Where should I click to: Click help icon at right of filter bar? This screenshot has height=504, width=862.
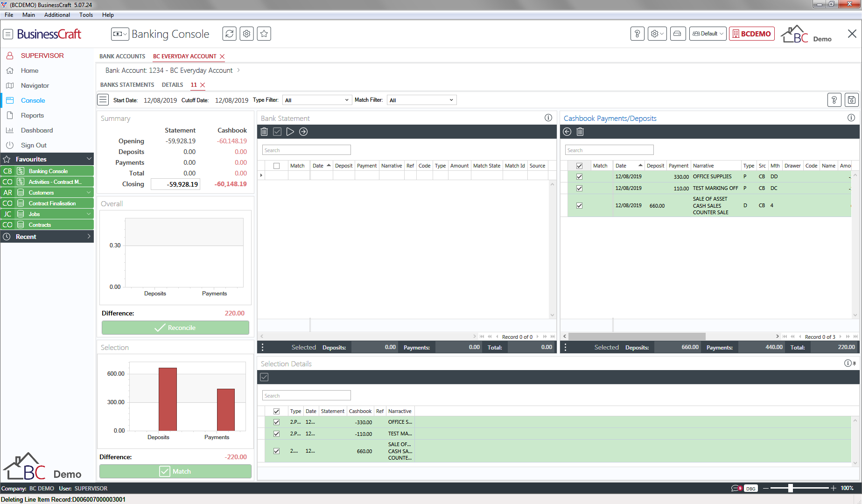point(834,100)
